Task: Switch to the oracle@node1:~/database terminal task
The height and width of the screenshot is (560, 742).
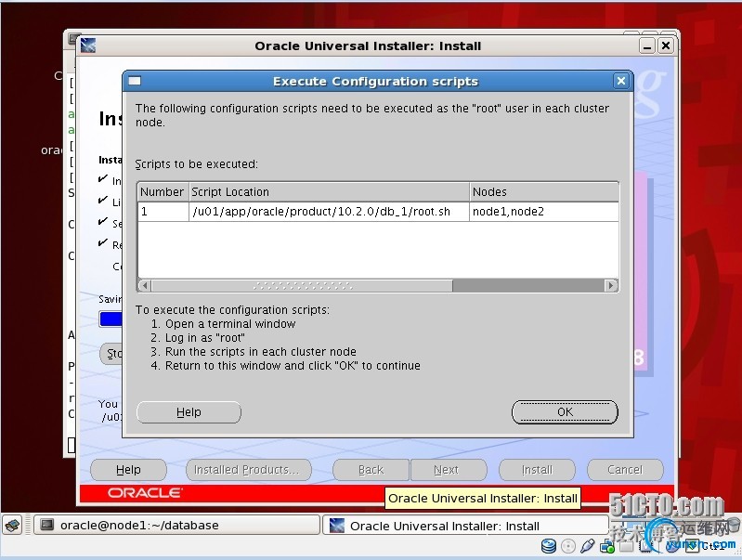Action: coord(176,526)
